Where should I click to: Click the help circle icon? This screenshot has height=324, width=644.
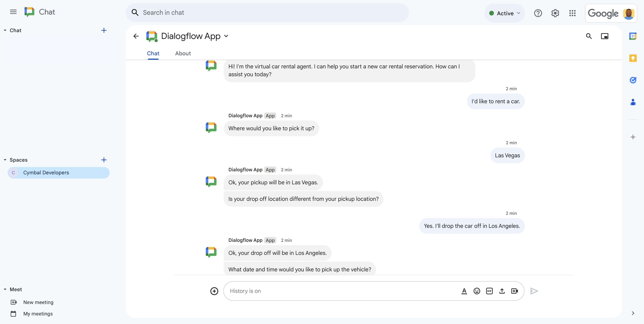[538, 12]
